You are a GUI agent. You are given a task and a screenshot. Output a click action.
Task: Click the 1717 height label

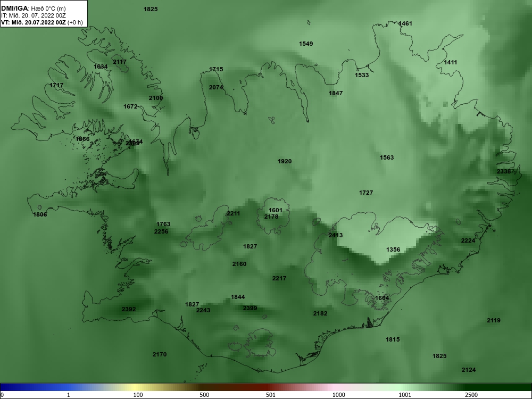pyautogui.click(x=56, y=85)
